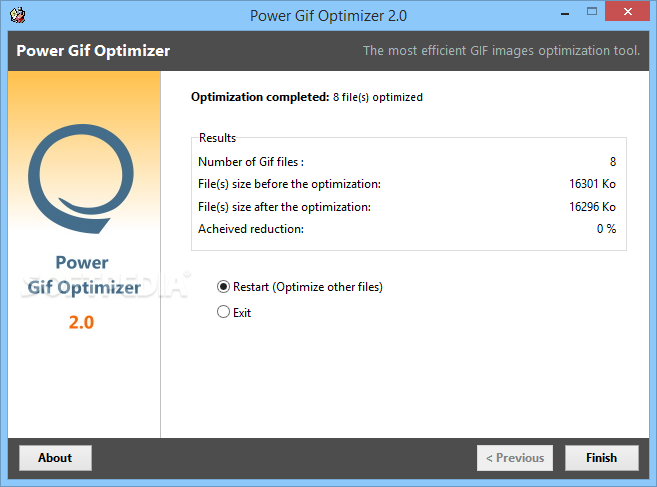Open the About dialog
This screenshot has height=487, width=657.
point(55,458)
